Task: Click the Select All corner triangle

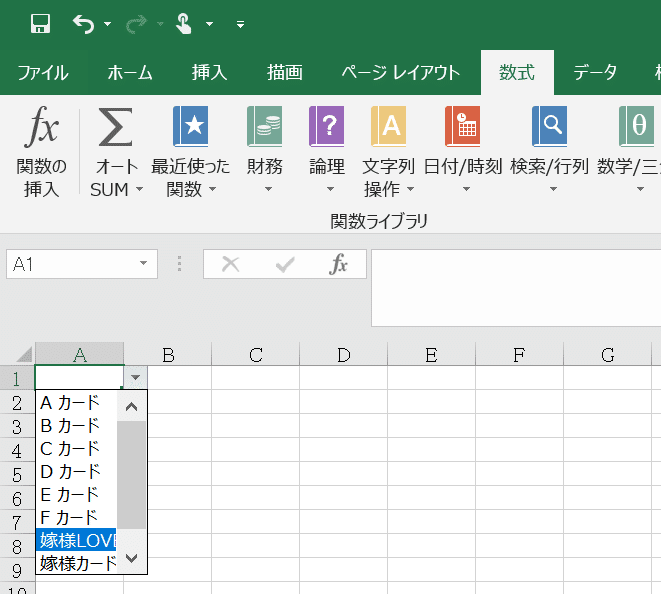Action: [x=24, y=355]
